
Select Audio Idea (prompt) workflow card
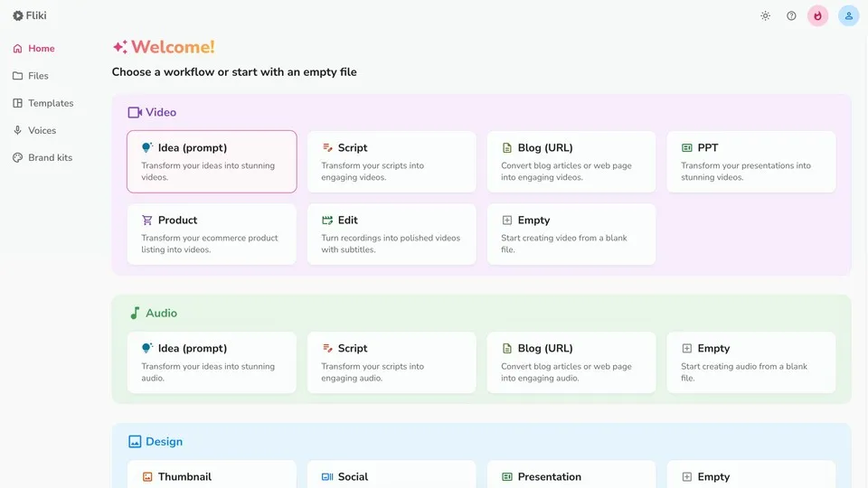pos(212,362)
